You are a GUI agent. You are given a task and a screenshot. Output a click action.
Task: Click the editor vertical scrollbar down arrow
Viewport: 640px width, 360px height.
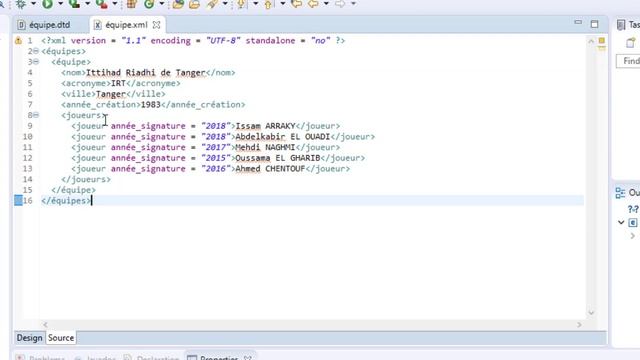pos(591,313)
